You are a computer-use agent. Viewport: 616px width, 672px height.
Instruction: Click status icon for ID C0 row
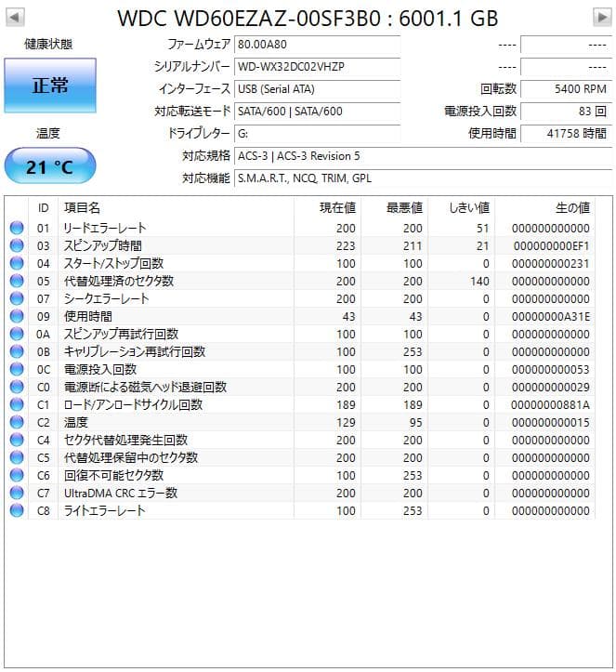click(x=17, y=386)
